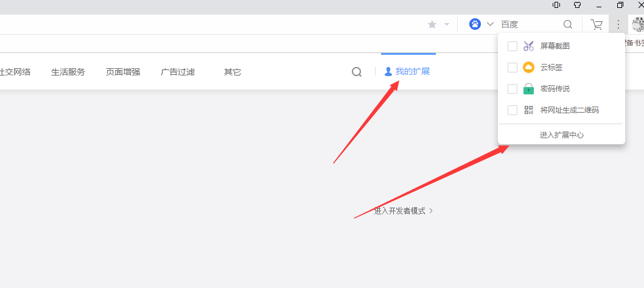Image resolution: width=644 pixels, height=288 pixels.
Task: Tick the 密码传说 checkbox
Action: point(513,89)
